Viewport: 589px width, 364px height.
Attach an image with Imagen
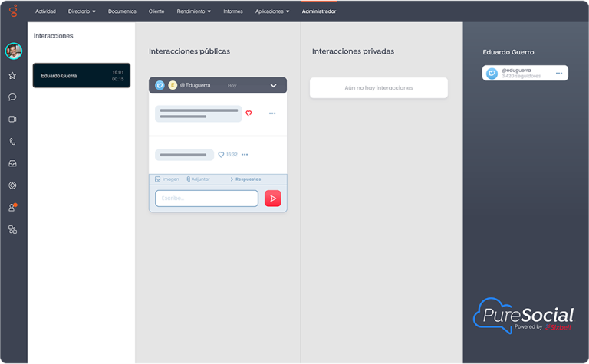[x=166, y=179]
